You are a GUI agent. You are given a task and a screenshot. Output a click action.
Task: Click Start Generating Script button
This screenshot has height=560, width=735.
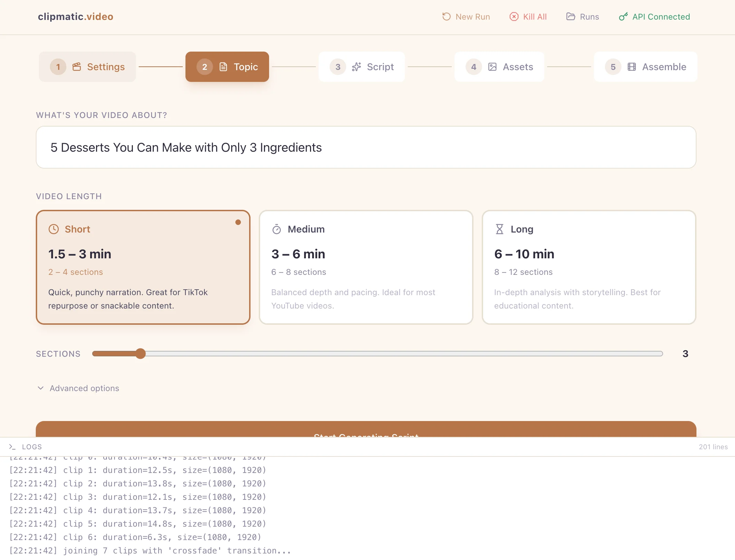tap(366, 429)
